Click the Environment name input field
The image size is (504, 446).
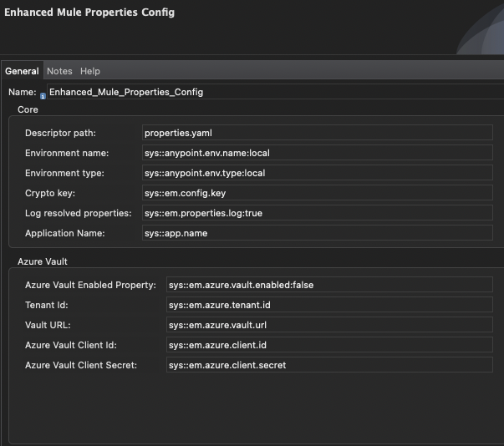[318, 153]
